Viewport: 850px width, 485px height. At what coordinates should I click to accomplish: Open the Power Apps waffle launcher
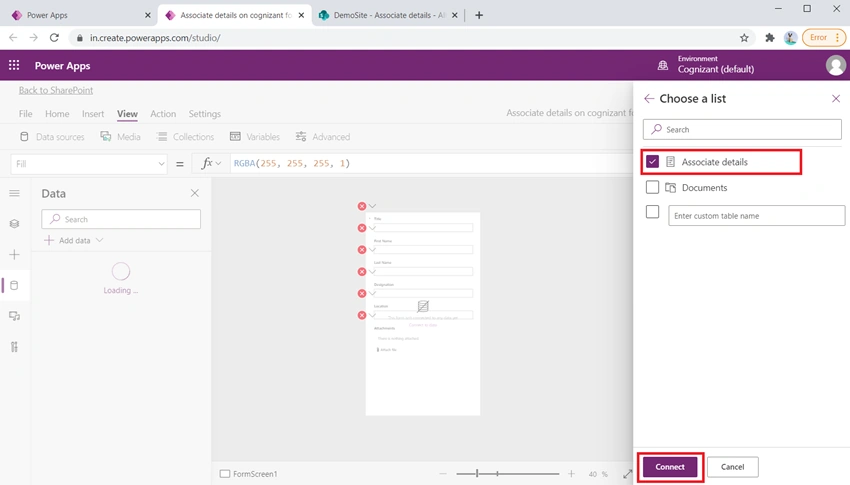coord(14,66)
